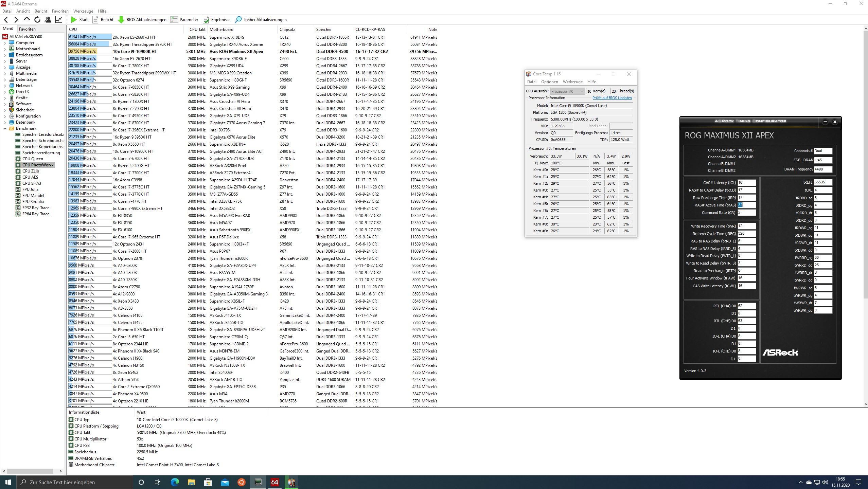Open Microsoft Edge from the taskbar
The height and width of the screenshot is (489, 868).
(x=175, y=482)
